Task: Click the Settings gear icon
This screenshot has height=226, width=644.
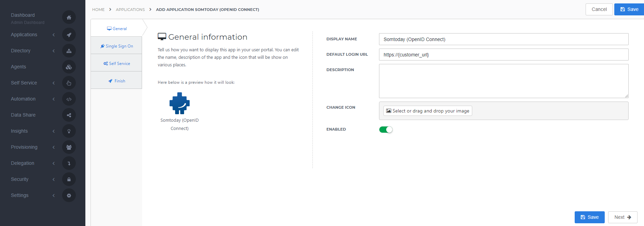Action: click(x=69, y=195)
